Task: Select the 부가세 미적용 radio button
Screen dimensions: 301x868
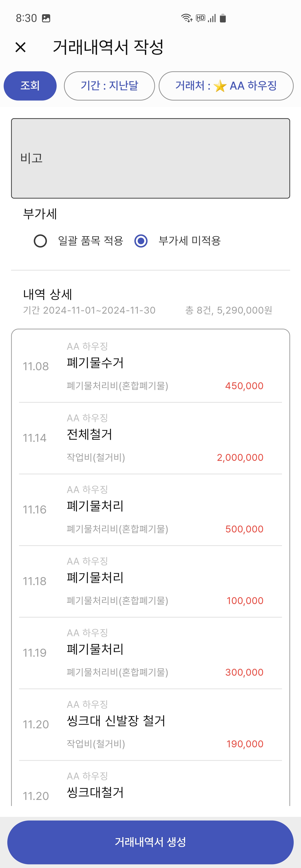Action: pyautogui.click(x=141, y=241)
